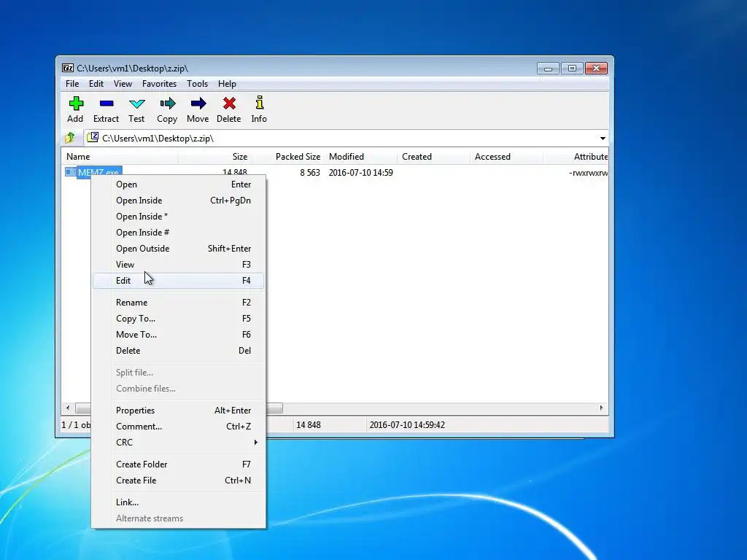Choose Link... in context menu
Viewport: 747px width, 560px height.
point(178,502)
